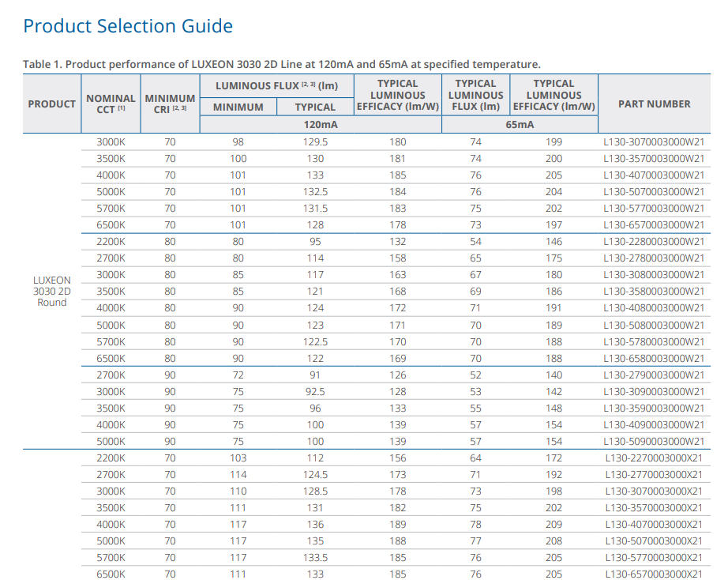Select part number L130-5090003000W21
This screenshot has width=728, height=580.
[654, 442]
